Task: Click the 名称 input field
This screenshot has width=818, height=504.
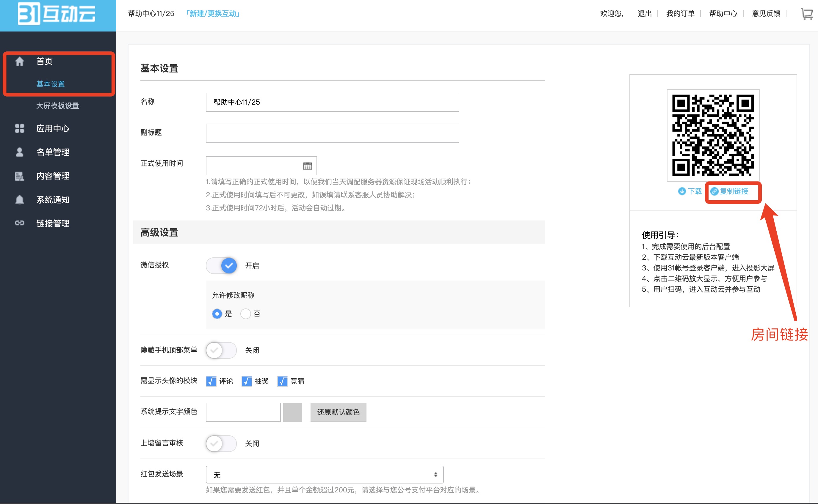Action: [x=332, y=102]
